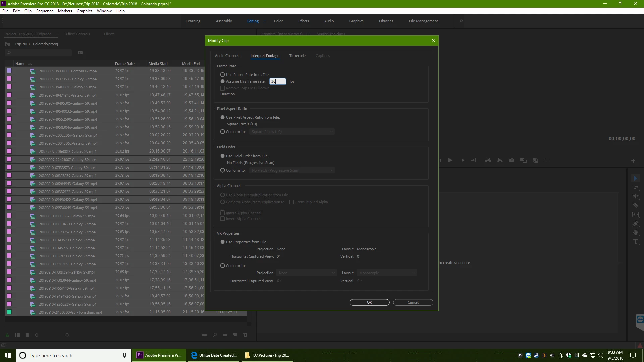Select Conform to field order radio
The width and height of the screenshot is (644, 362).
pos(222,170)
